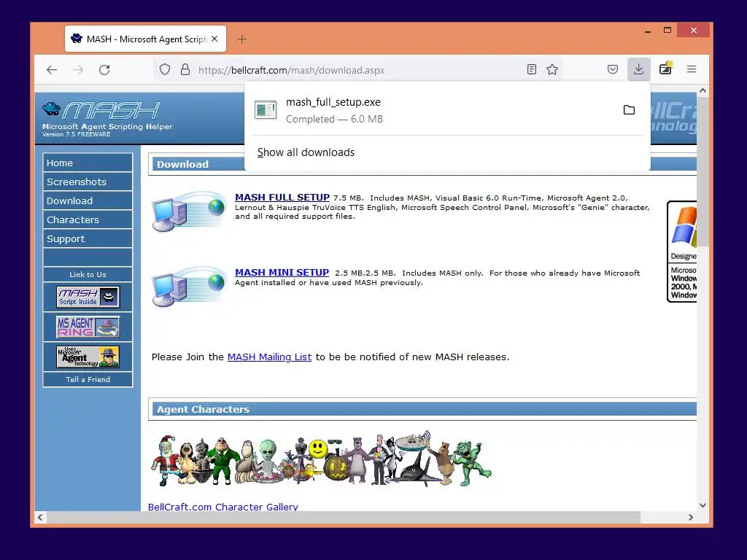
Task: Click "Completed — 6.0 MB" download status
Action: (334, 119)
